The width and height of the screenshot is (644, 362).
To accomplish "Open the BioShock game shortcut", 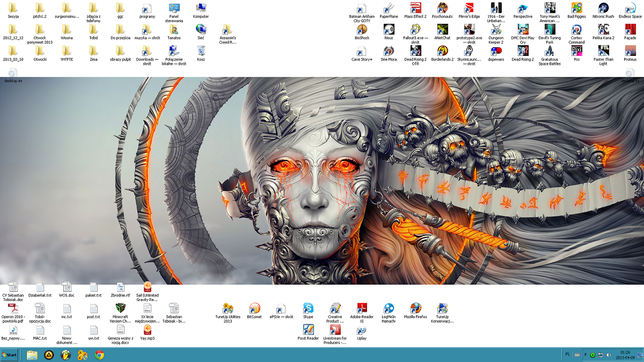I will pyautogui.click(x=362, y=30).
